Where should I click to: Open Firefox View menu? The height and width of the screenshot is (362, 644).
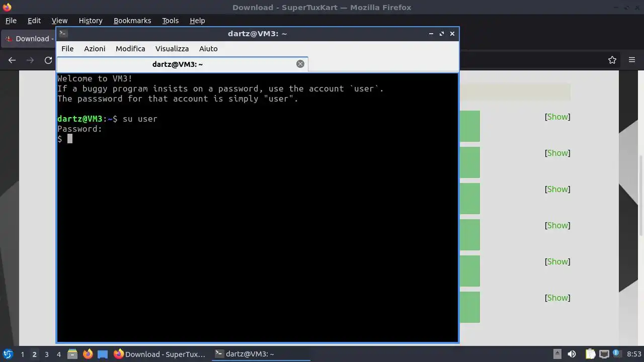point(59,21)
